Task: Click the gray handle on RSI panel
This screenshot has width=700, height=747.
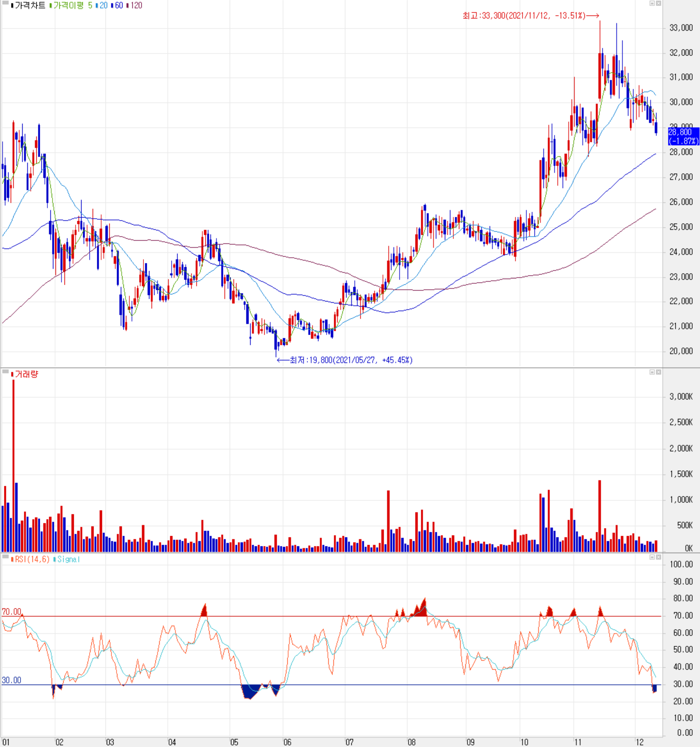Action: coord(5,557)
